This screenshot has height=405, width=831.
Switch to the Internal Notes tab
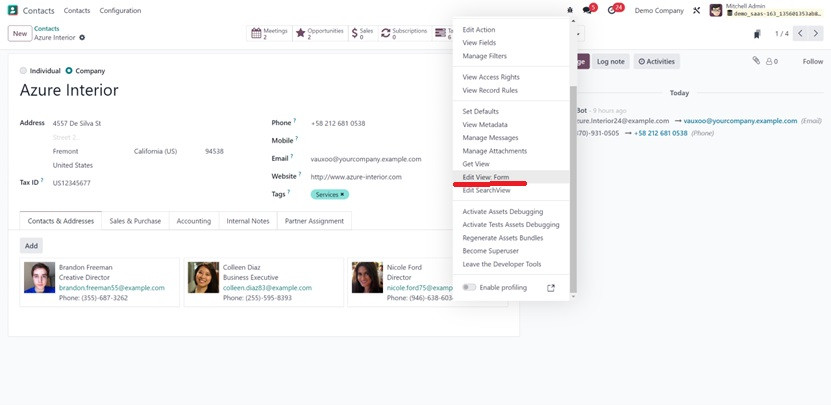coord(248,221)
